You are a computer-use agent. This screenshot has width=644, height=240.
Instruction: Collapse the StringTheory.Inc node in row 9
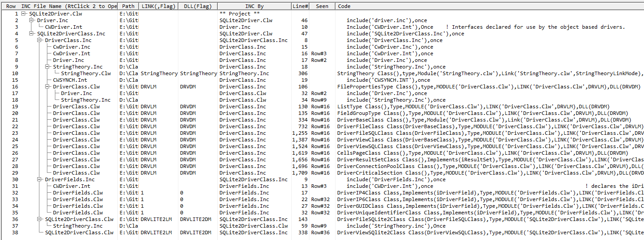coord(47,67)
